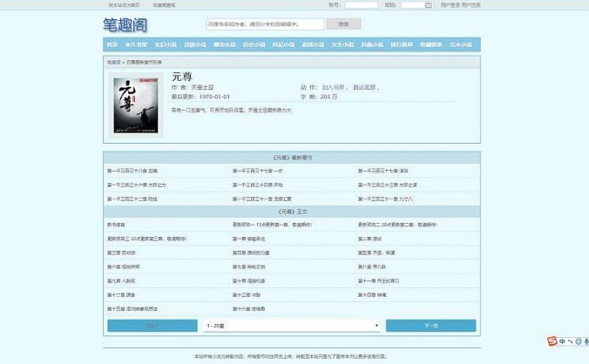Click the Sogou input method S logo

552,340
